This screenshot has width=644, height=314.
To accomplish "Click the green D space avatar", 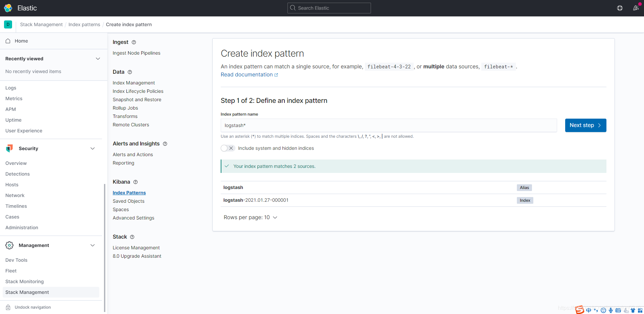I will [8, 24].
